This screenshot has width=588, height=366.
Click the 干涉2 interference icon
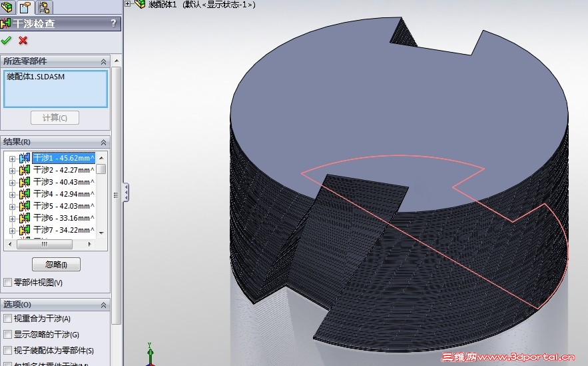25,170
